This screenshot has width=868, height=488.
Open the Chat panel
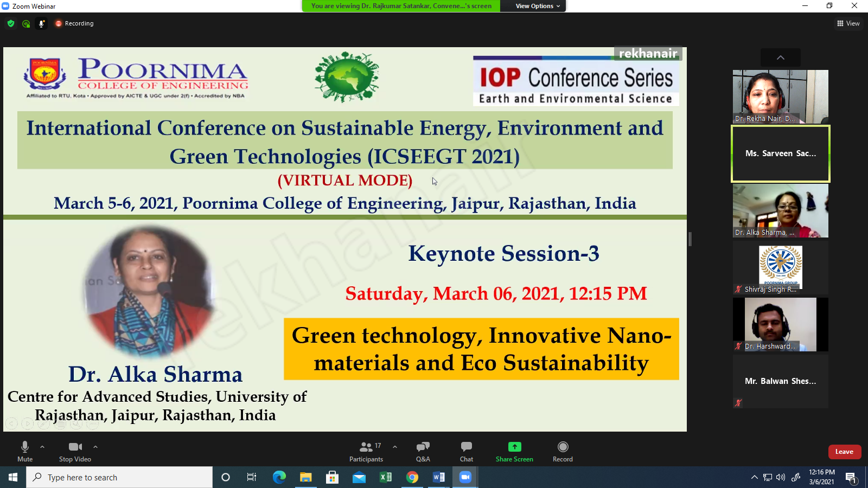[467, 451]
